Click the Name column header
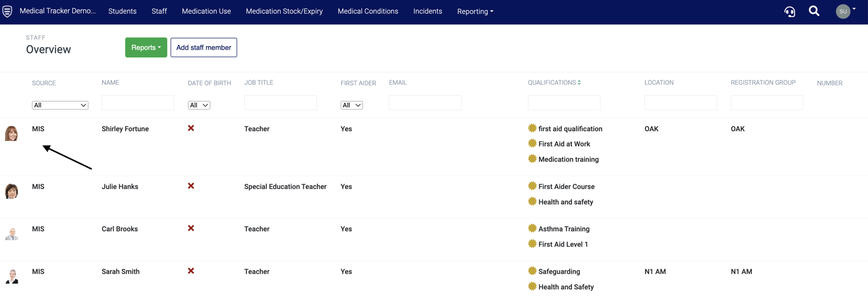Viewport: 868px width, 303px height. pos(111,82)
